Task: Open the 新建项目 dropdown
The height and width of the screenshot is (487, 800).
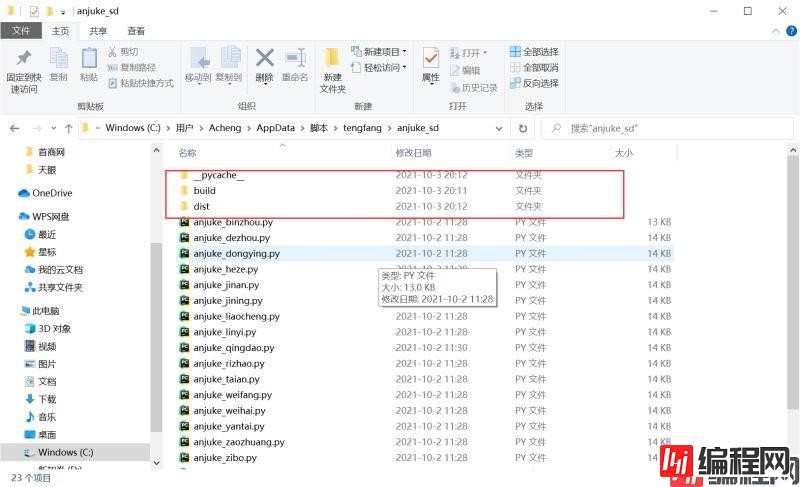Action: coord(380,52)
